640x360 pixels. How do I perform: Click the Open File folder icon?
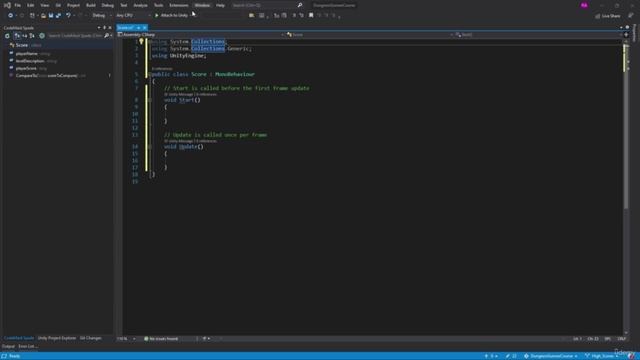[x=43, y=16]
